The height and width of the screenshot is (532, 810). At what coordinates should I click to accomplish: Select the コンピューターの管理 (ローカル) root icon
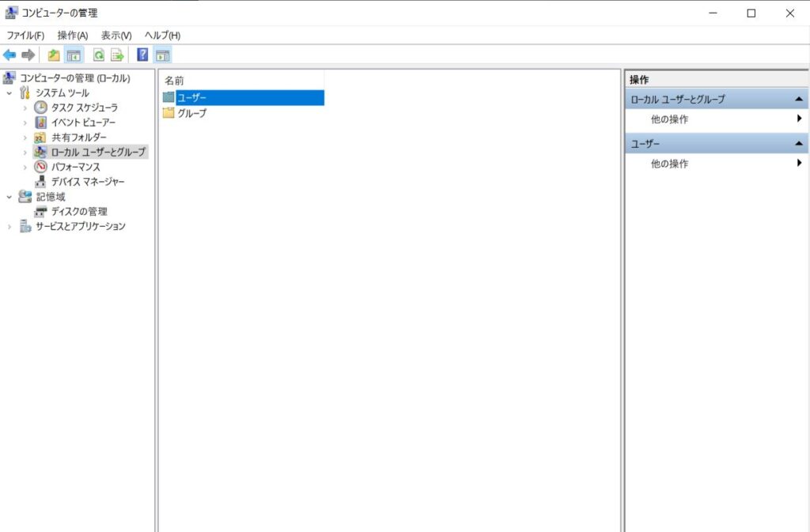(9, 78)
